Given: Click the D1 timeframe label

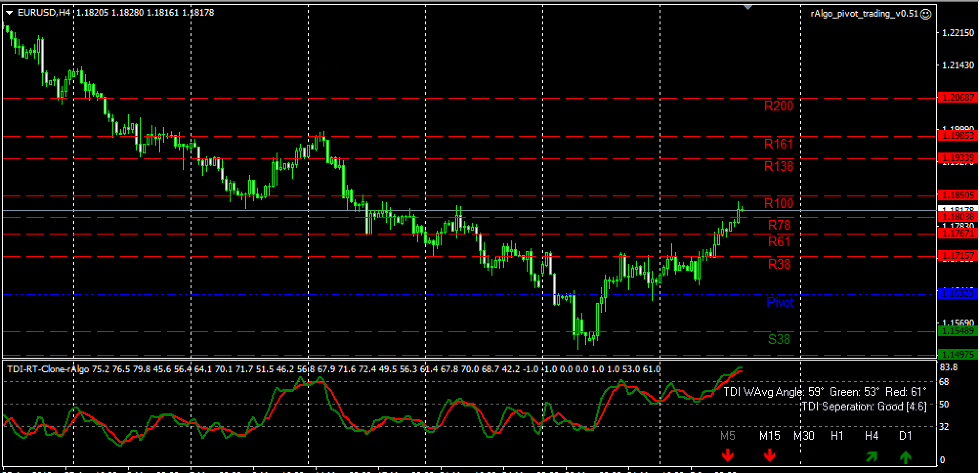Looking at the screenshot, I should (905, 435).
